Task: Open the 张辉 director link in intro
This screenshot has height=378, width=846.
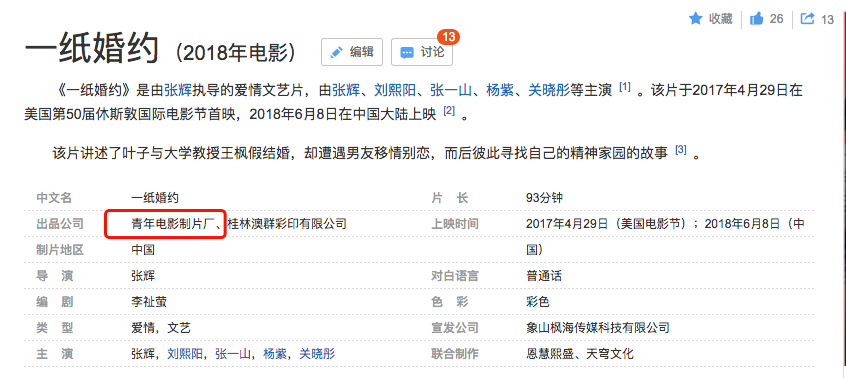Action: click(x=178, y=90)
